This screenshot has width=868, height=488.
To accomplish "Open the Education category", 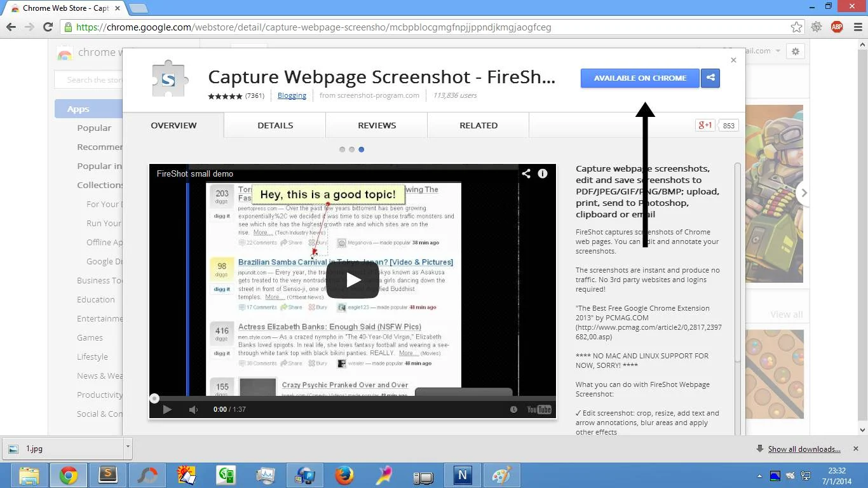I will pos(96,299).
